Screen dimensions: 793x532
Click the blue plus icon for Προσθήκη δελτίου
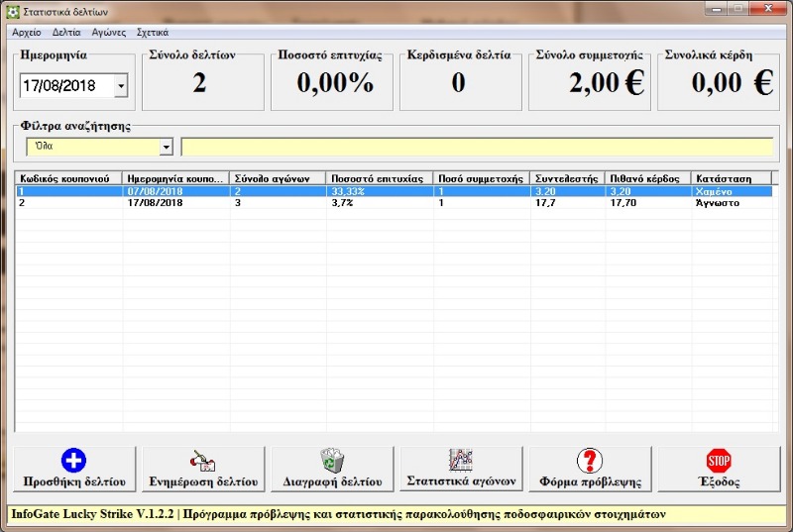(74, 460)
